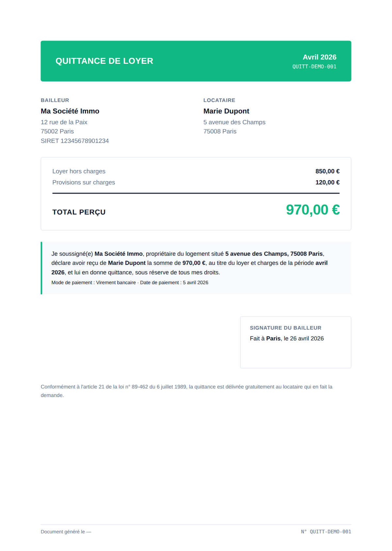Click the 5 avenue des Champs address
This screenshot has width=392, height=551.
coord(234,122)
